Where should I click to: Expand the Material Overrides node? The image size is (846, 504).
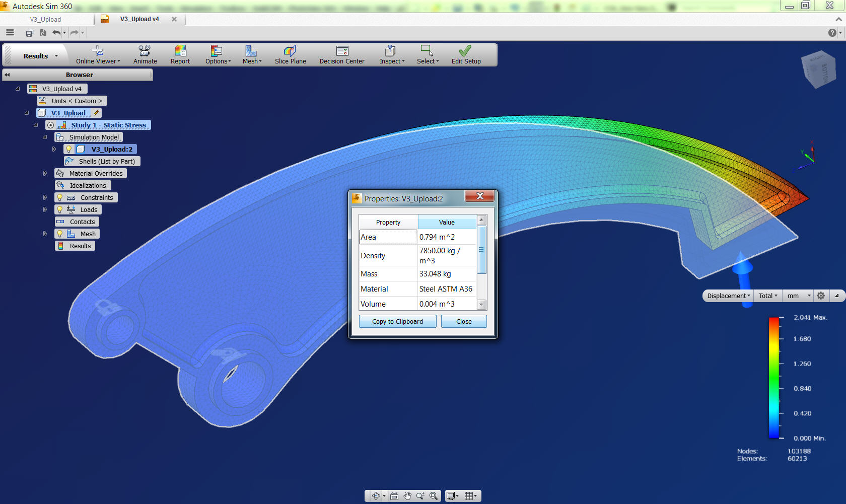[x=45, y=173]
